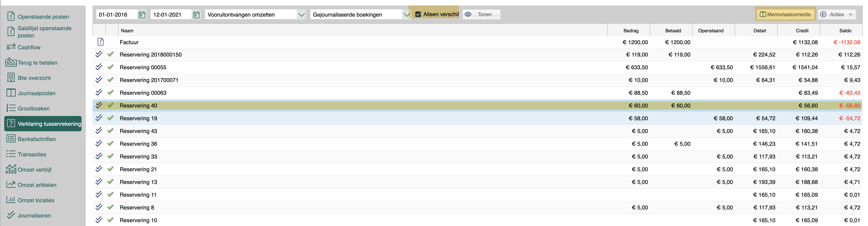
Task: Click journalize icon for Reservering 201700071
Action: pyautogui.click(x=99, y=80)
